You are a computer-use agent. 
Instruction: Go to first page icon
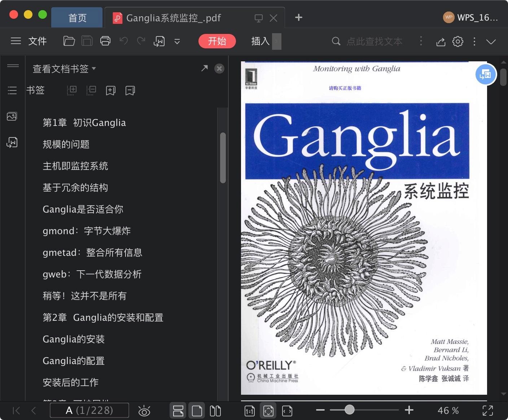(16, 411)
